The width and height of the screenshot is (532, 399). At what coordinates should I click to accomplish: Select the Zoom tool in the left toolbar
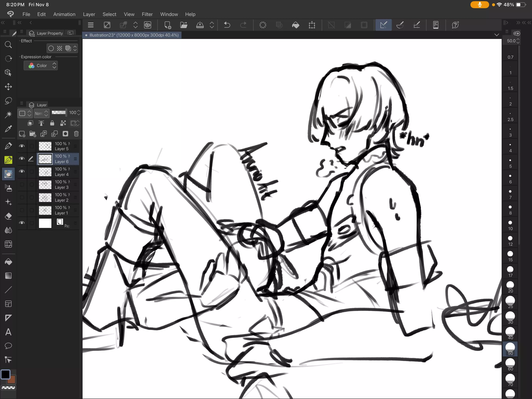point(8,45)
